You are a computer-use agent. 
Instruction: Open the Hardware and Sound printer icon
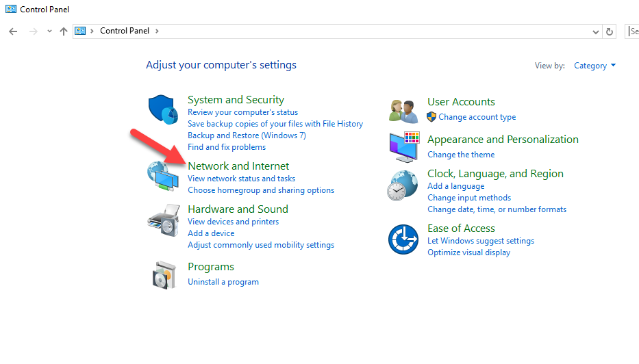[164, 220]
